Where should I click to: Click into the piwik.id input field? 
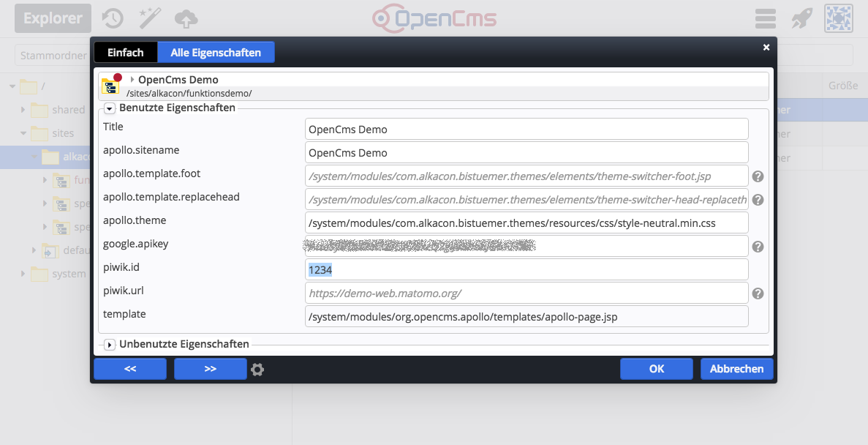coord(527,269)
